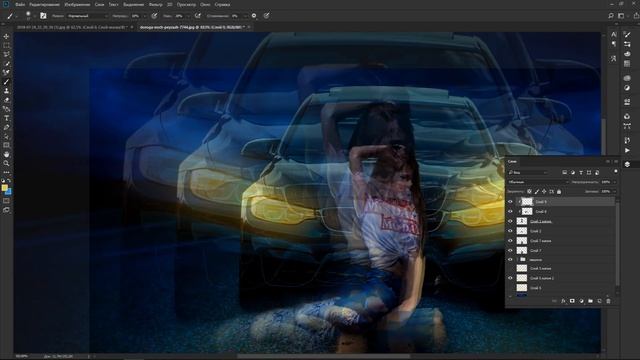Filter layers by type layer icon
This screenshot has width=640, height=360.
581,173
